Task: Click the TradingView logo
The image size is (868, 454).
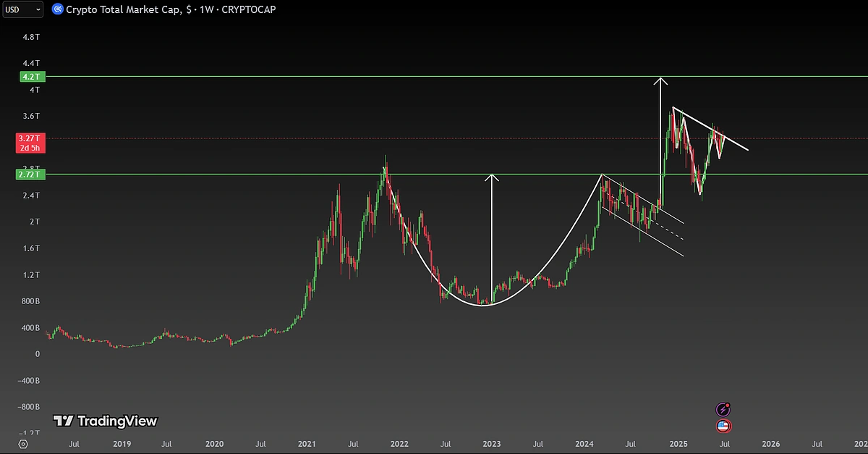Action: point(105,421)
